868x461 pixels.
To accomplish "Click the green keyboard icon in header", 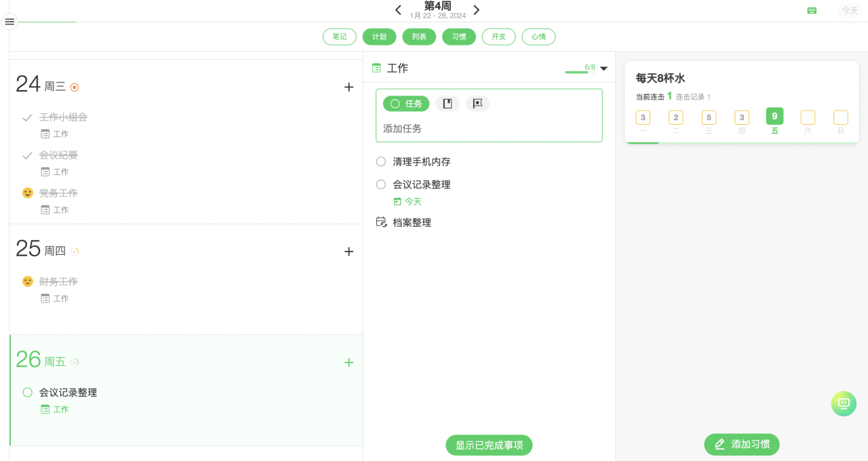I will (x=812, y=10).
